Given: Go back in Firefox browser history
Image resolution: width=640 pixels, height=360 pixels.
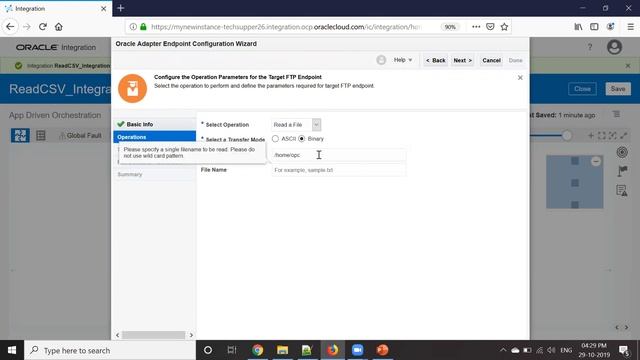Looking at the screenshot, I should (10, 27).
